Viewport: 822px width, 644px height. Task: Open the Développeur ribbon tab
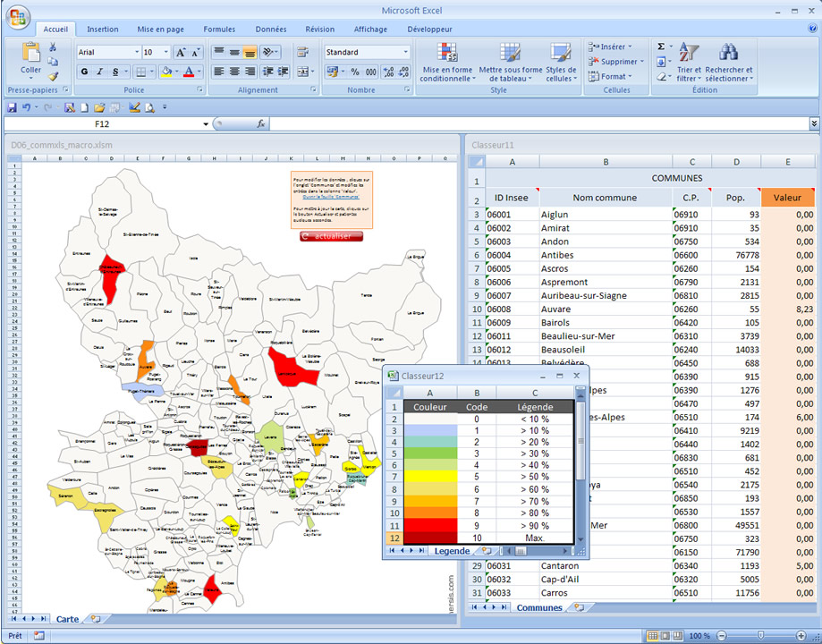(x=429, y=30)
